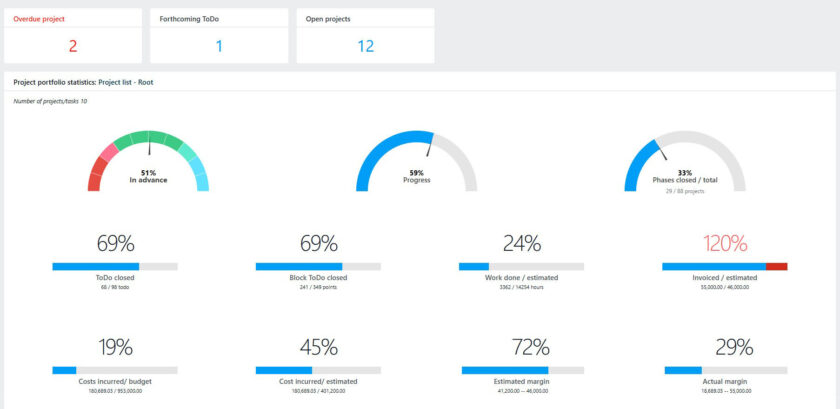
Task: Click the 33% Phases closed gauge
Action: 685,161
